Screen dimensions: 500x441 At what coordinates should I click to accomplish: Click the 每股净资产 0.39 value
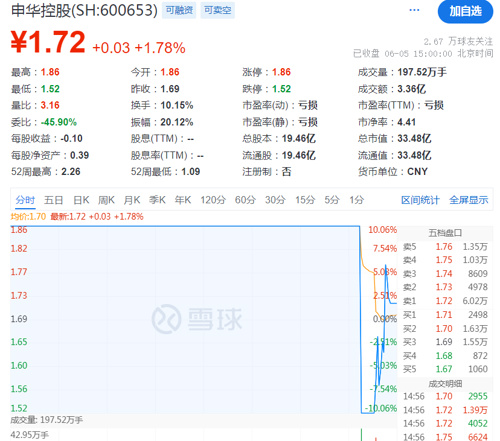point(79,155)
